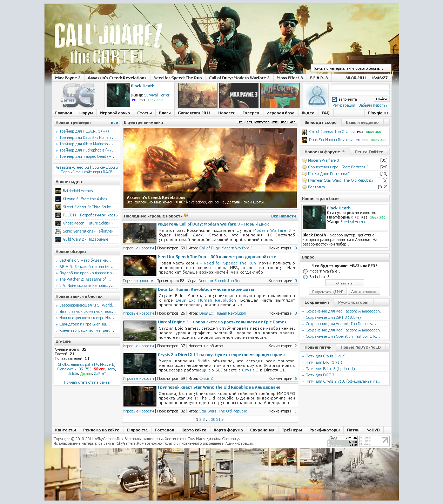The image size is (443, 504).
Task: Click the arrow counter badge in footer
Action: tap(374, 441)
